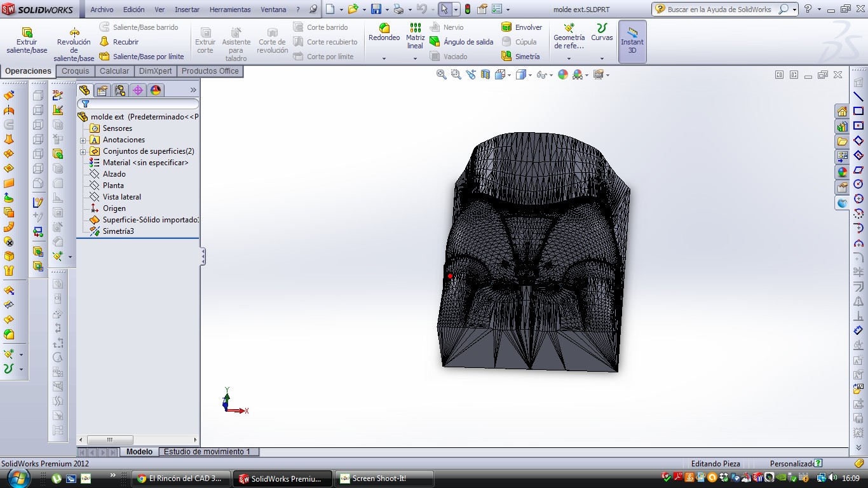The width and height of the screenshot is (868, 488).
Task: Click Edit appearance color ball icon
Action: point(563,74)
